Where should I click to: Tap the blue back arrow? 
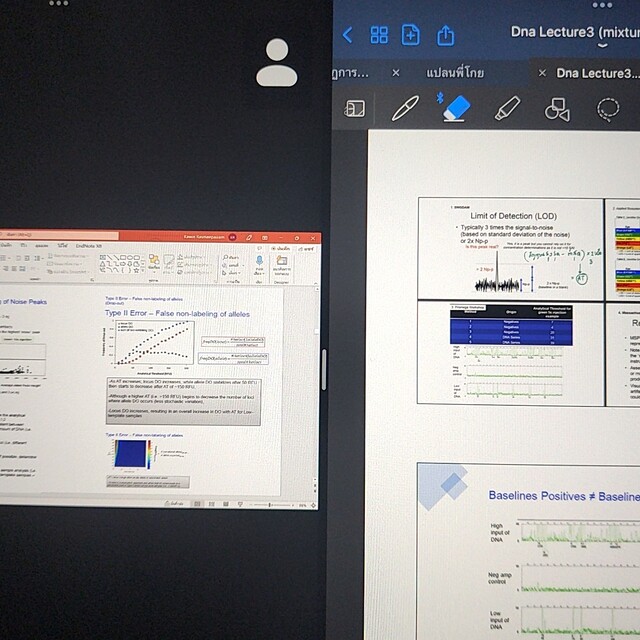347,35
